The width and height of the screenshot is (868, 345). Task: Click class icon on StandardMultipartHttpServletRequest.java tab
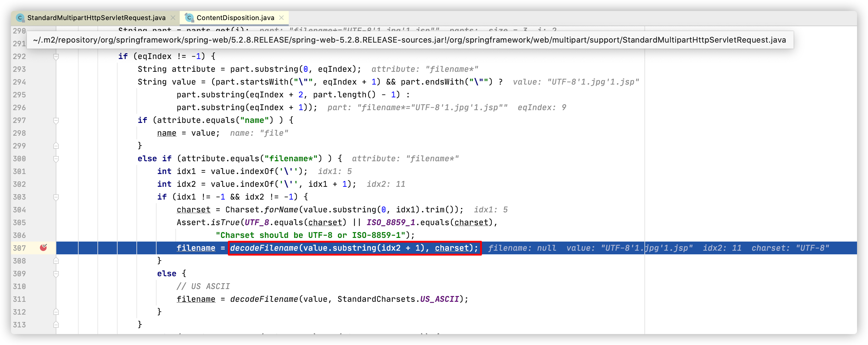(x=20, y=18)
